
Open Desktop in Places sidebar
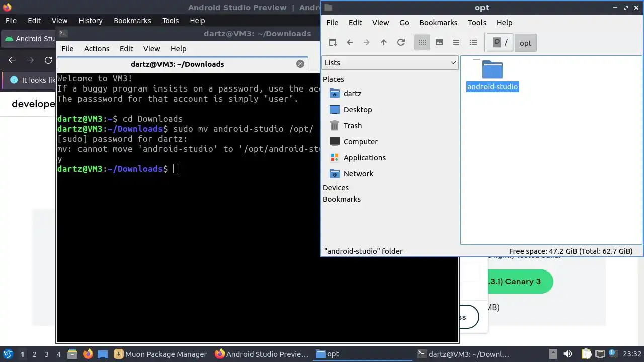click(x=358, y=110)
